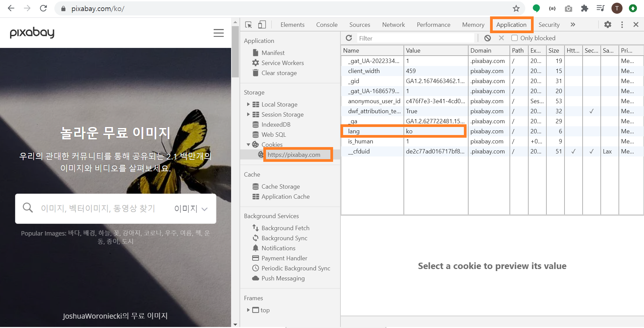Select Clear storage entry
The image size is (644, 328).
[279, 73]
